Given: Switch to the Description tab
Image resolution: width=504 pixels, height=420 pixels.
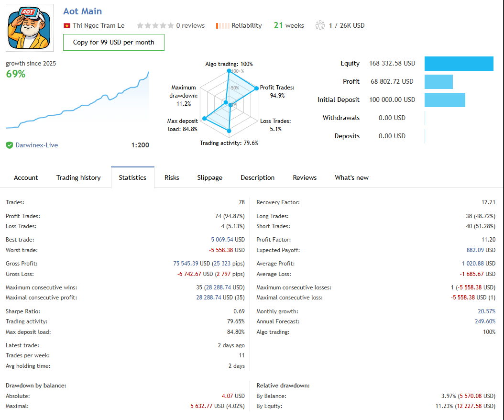Looking at the screenshot, I should coord(257,177).
